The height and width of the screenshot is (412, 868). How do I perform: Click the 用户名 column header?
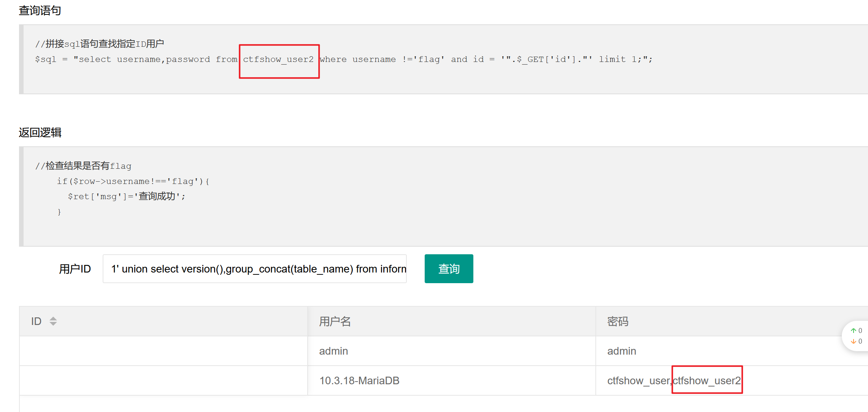tap(335, 322)
